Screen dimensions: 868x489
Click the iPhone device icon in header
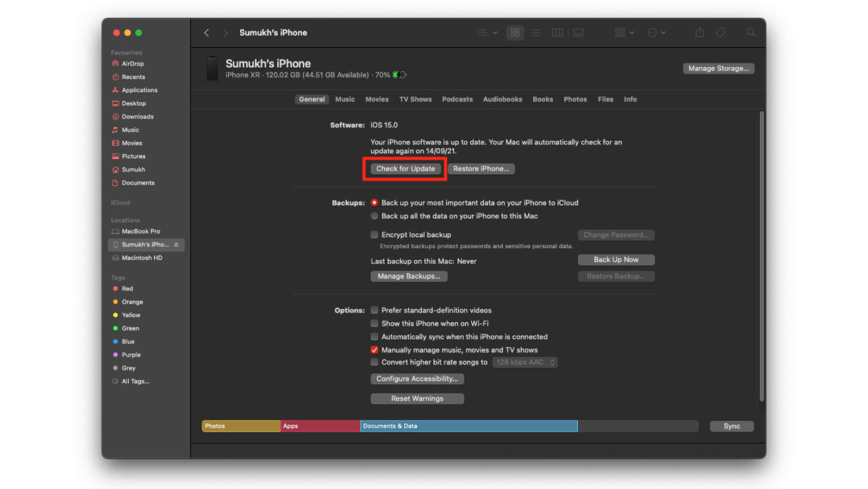(x=212, y=68)
